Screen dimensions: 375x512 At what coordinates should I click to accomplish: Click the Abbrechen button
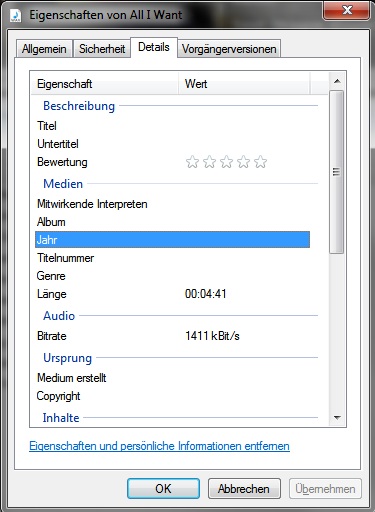pyautogui.click(x=244, y=489)
